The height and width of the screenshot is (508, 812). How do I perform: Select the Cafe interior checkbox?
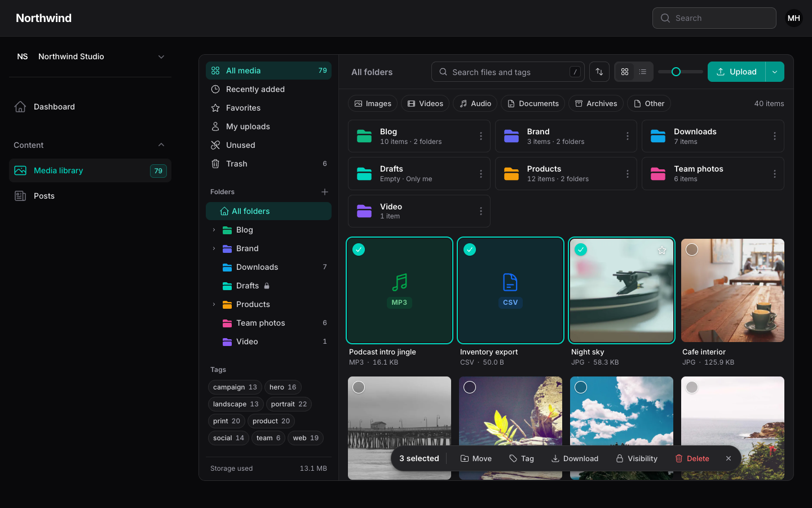coord(692,249)
